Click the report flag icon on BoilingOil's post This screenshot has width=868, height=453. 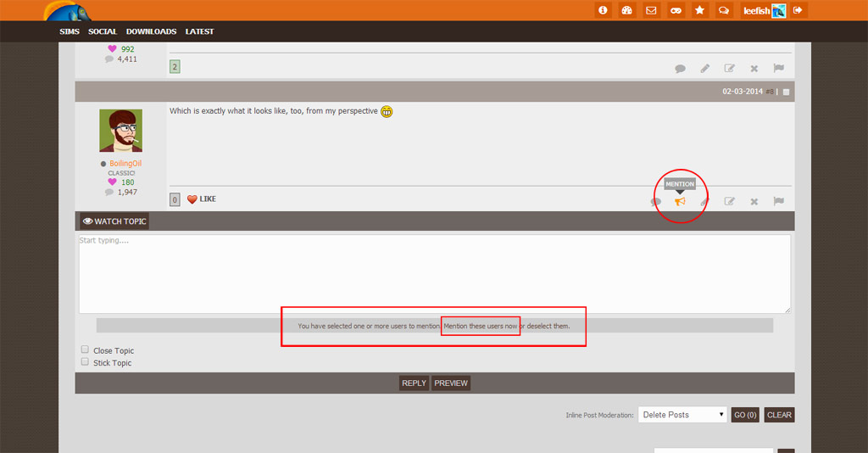[778, 201]
